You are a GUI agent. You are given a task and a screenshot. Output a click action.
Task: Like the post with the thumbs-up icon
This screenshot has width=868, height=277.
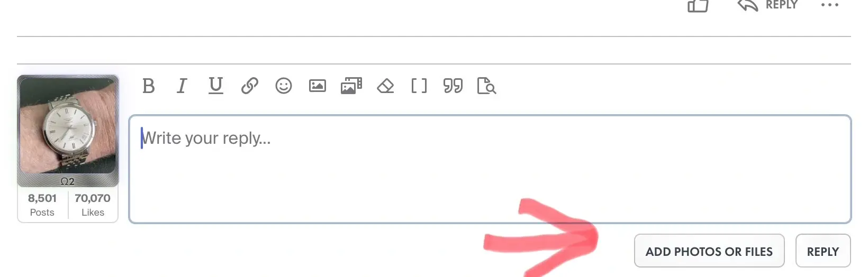click(698, 5)
